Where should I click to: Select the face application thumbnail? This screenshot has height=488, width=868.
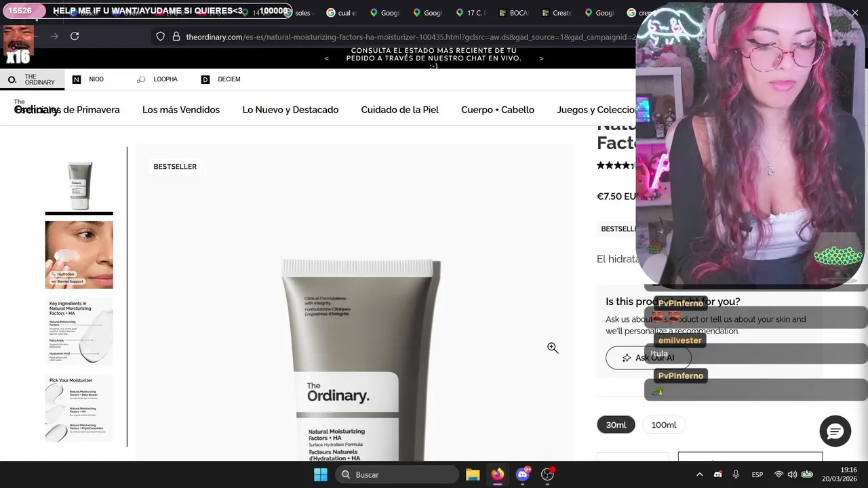pyautogui.click(x=79, y=255)
